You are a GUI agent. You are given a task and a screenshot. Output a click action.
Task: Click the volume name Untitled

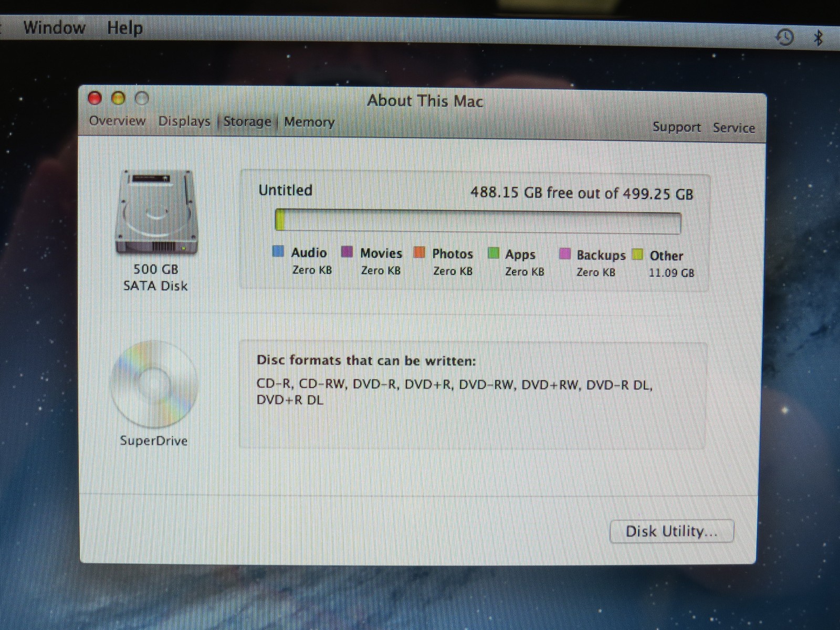[285, 190]
